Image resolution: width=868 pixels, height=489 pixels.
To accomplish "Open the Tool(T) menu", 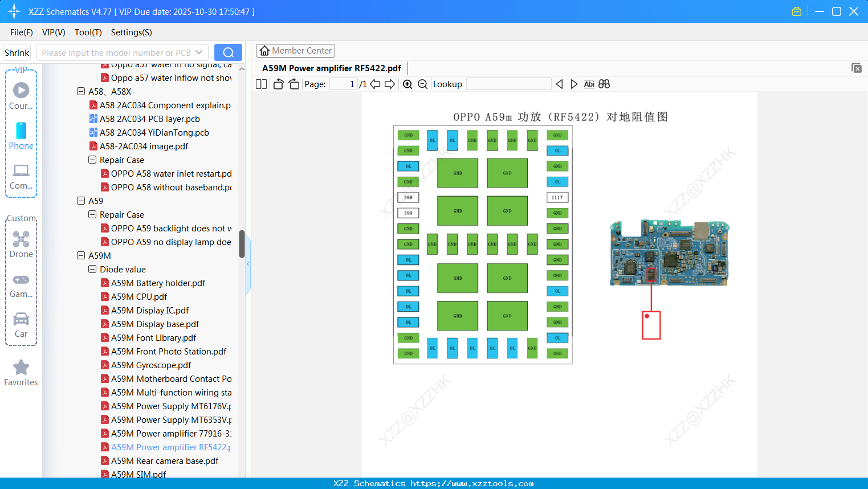I will click(88, 32).
